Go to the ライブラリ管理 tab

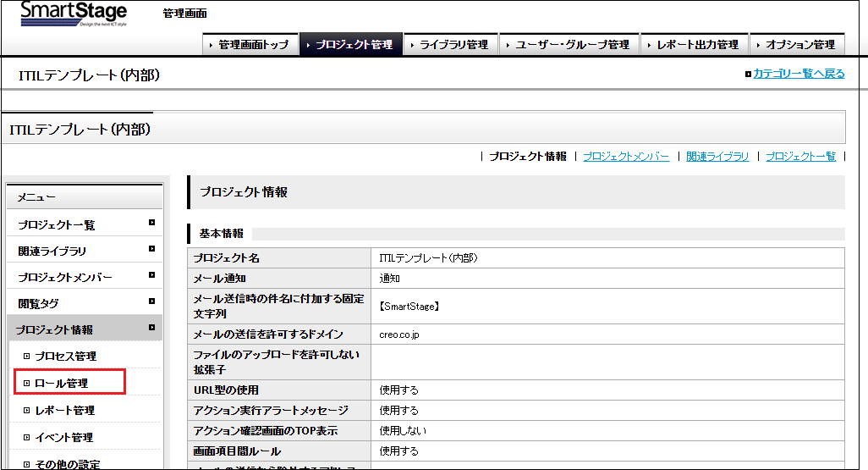pyautogui.click(x=451, y=44)
